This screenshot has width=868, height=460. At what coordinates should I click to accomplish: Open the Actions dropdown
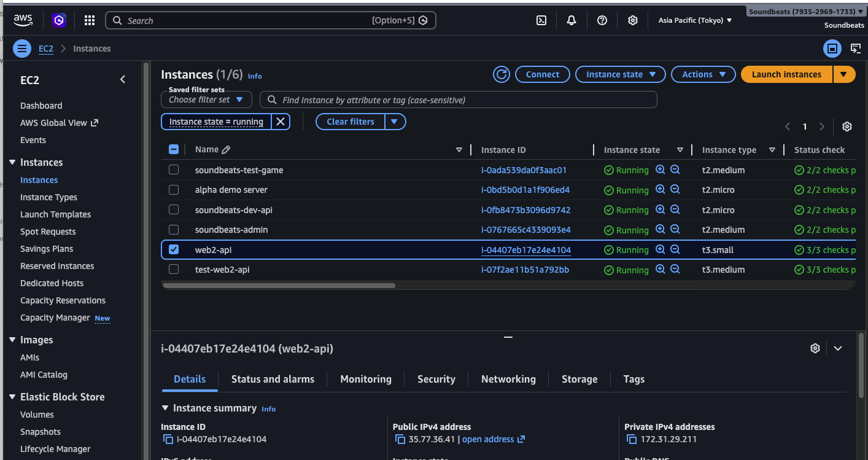pyautogui.click(x=703, y=74)
